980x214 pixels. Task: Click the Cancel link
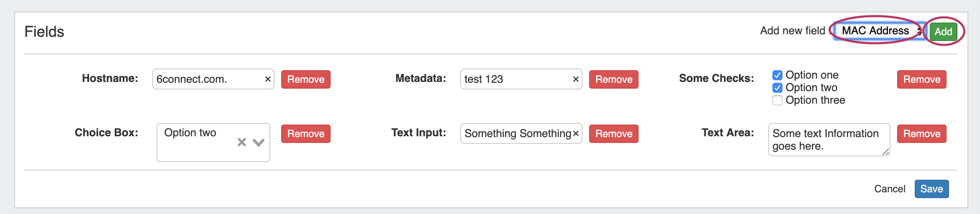pyautogui.click(x=890, y=189)
